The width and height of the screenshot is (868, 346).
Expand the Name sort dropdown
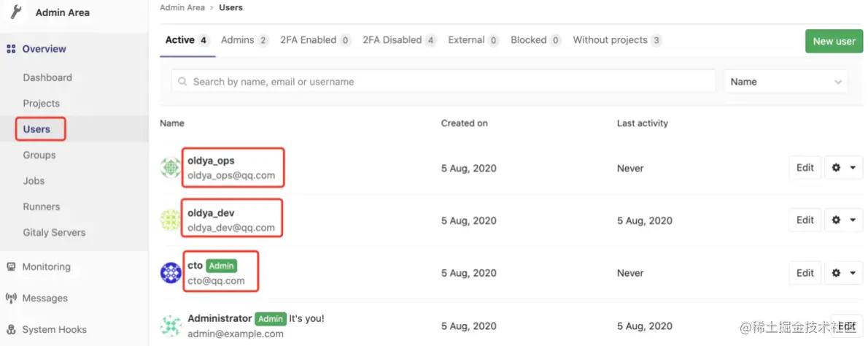pos(786,82)
